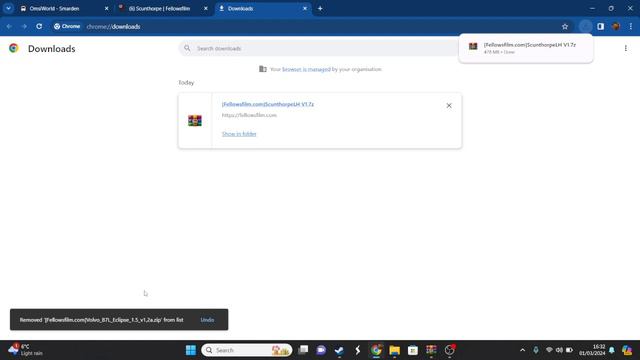Reload the downloads page

[39, 27]
